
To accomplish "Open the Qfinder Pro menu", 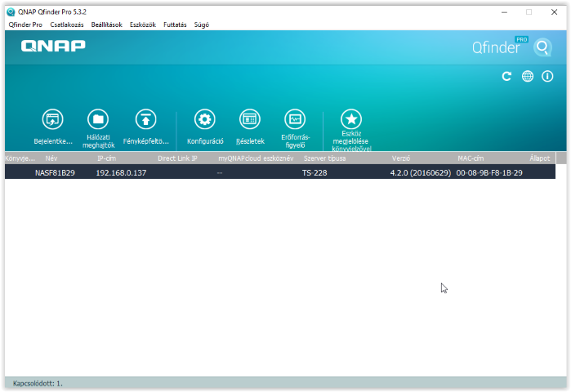I will coord(25,24).
